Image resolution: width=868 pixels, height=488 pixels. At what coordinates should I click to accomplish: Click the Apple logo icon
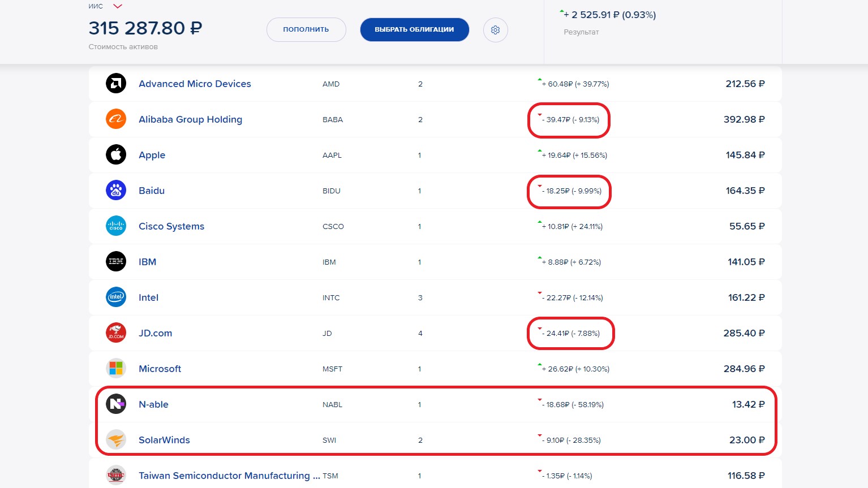pos(116,155)
